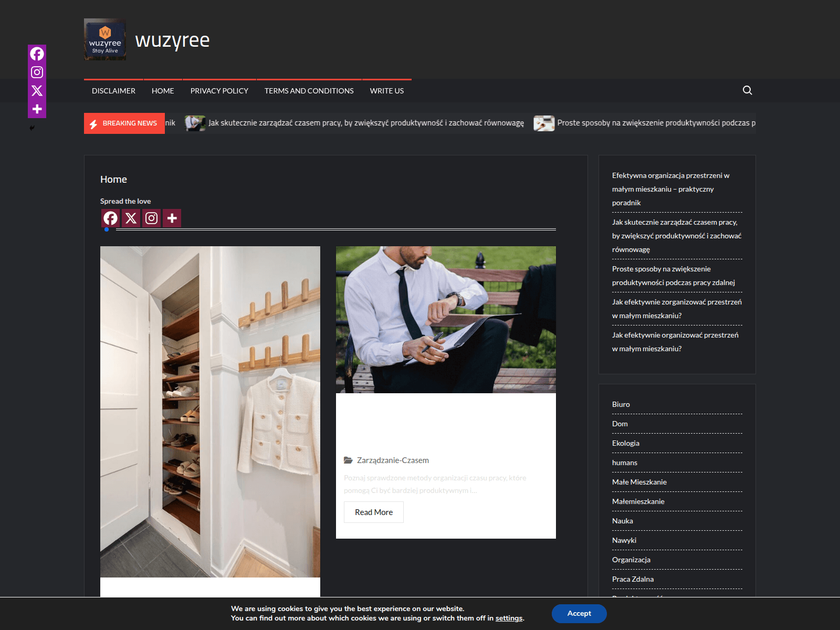Select the Małe Mieszkanie category
Image resolution: width=840 pixels, height=630 pixels.
tap(639, 482)
